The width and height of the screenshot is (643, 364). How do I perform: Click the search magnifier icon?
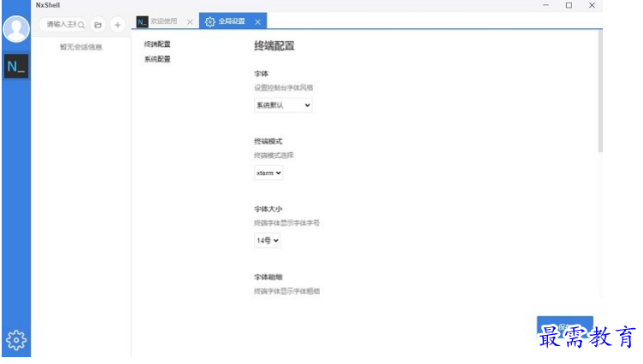click(x=81, y=25)
